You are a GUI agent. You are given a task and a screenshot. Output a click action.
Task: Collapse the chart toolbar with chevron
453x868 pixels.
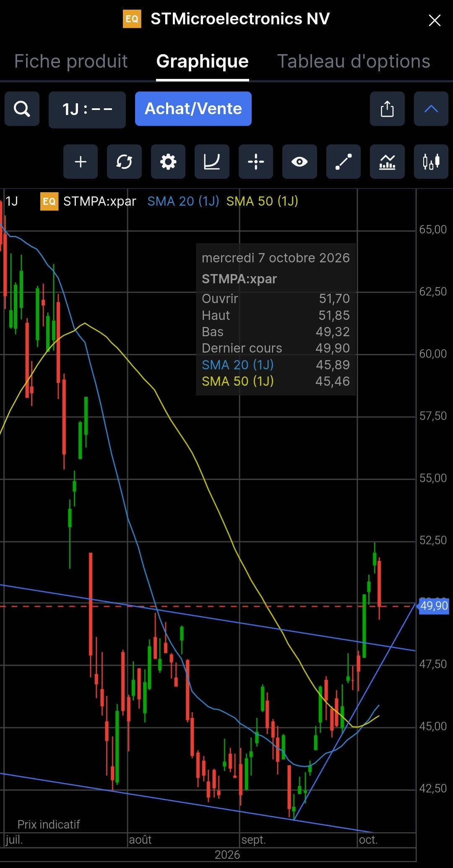pyautogui.click(x=431, y=109)
